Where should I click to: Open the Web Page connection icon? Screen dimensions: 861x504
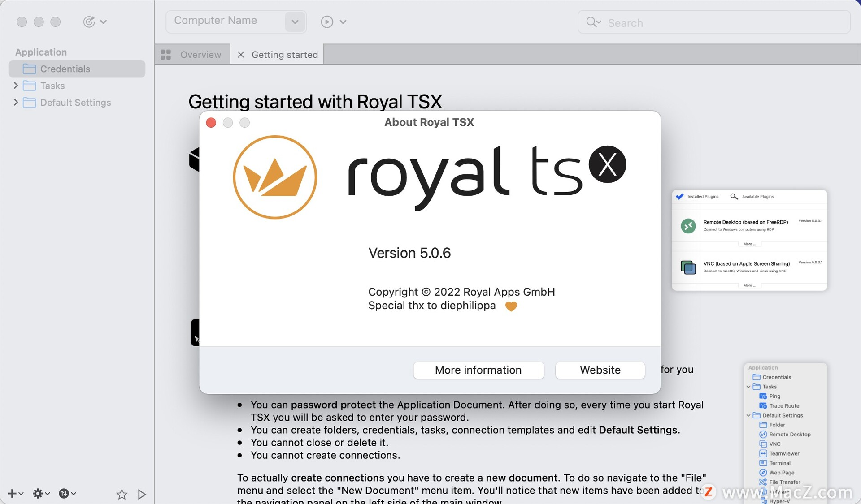[764, 472]
